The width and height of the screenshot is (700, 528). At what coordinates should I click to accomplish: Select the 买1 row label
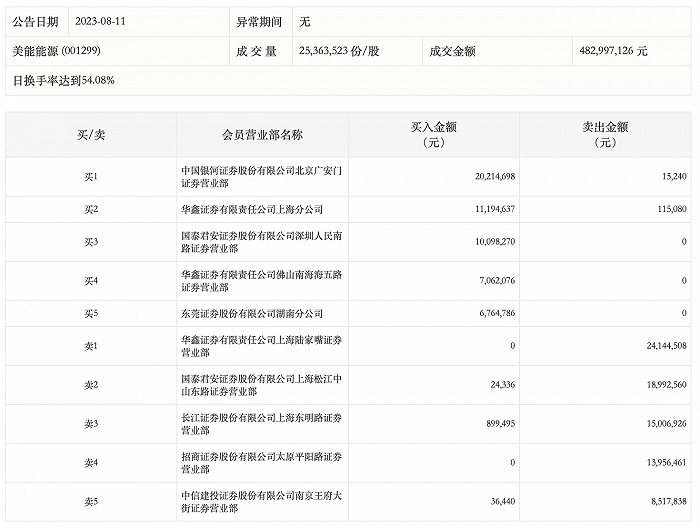tap(91, 177)
